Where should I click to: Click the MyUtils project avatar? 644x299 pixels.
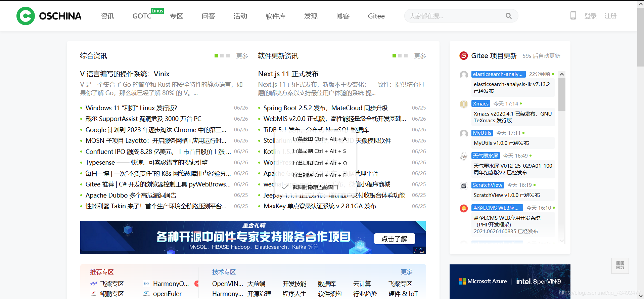(x=464, y=134)
